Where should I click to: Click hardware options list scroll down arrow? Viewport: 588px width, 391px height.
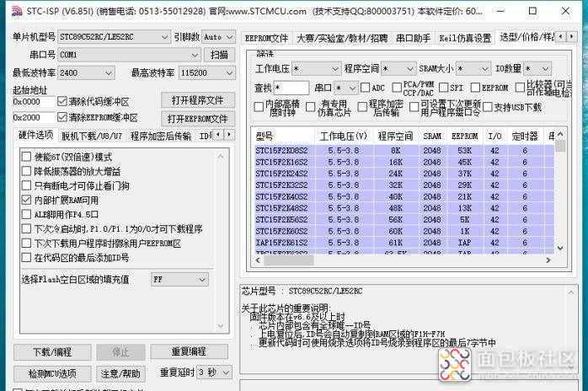coord(221,326)
